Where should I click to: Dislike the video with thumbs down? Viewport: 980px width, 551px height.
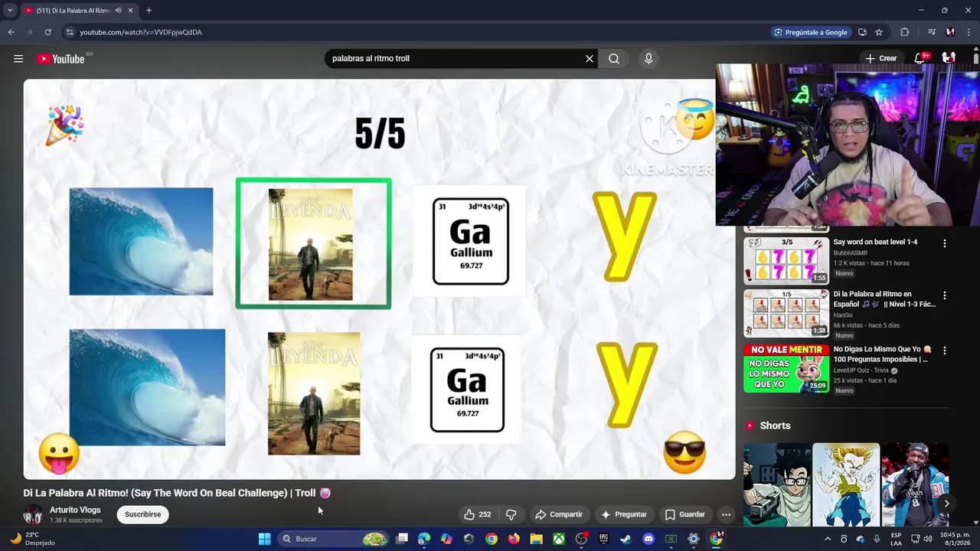511,514
